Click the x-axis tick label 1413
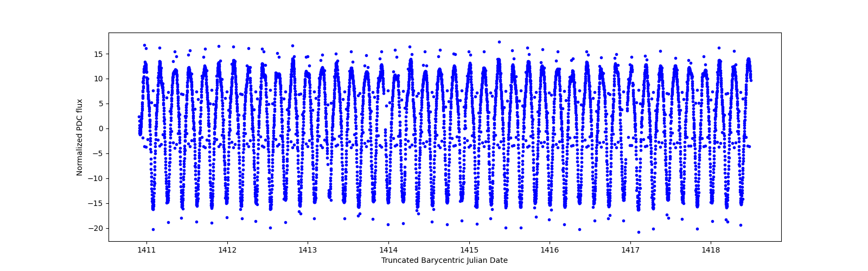This screenshot has width=868, height=271. tap(308, 250)
